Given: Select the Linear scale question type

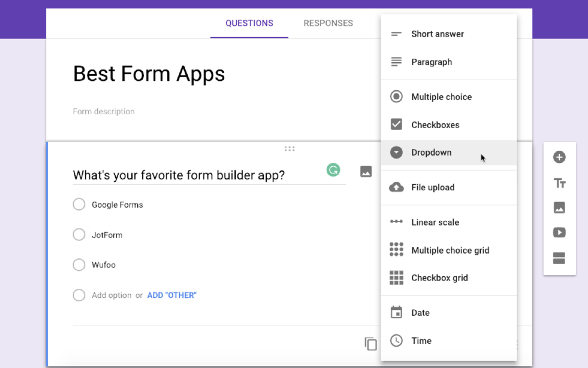Looking at the screenshot, I should [x=435, y=222].
